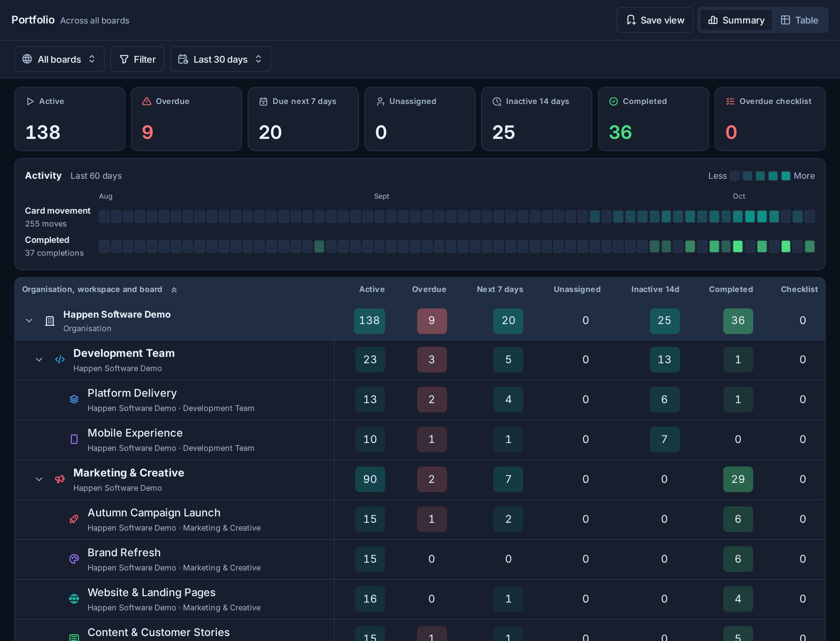Collapse the Development Team workspace row

point(39,359)
